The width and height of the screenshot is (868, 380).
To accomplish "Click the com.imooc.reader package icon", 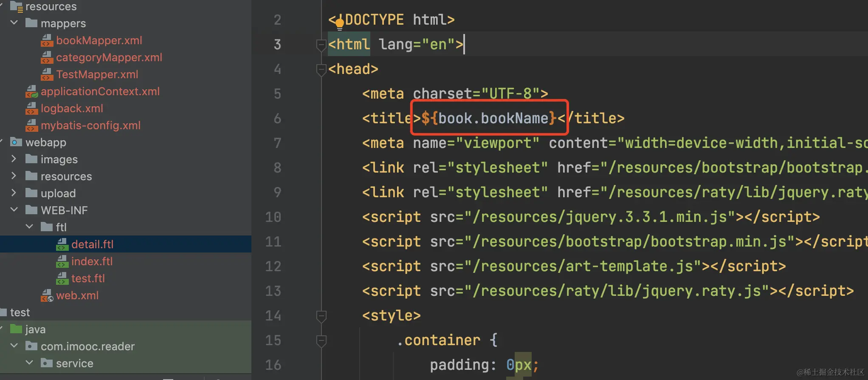I will click(31, 346).
